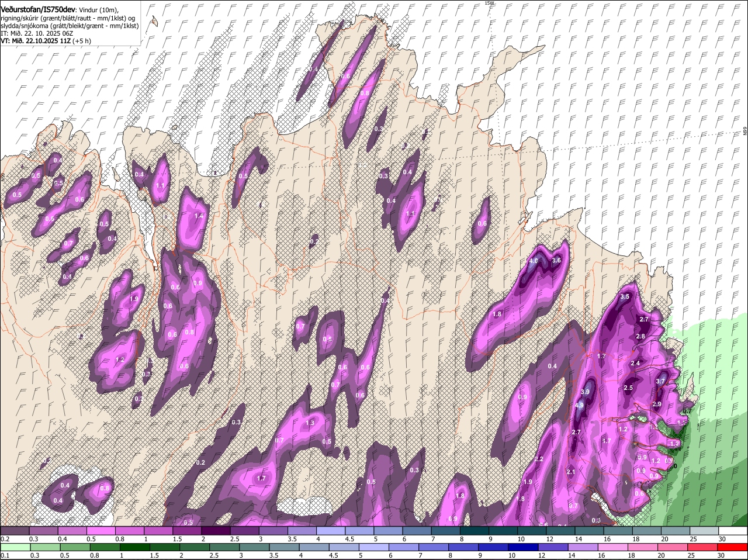This screenshot has width=748, height=560.
Task: Pick upper legend swatch between 0.2 and 0.3
Action: pos(15,531)
